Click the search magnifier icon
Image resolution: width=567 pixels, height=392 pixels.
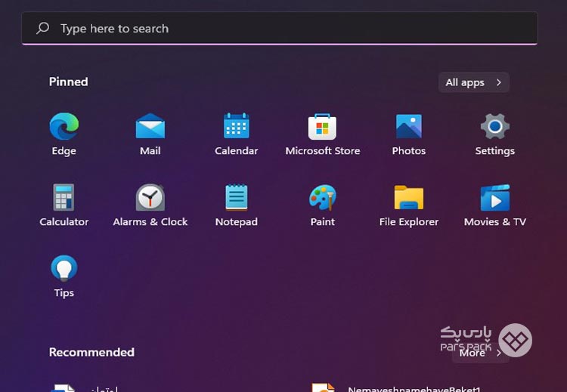click(x=42, y=28)
